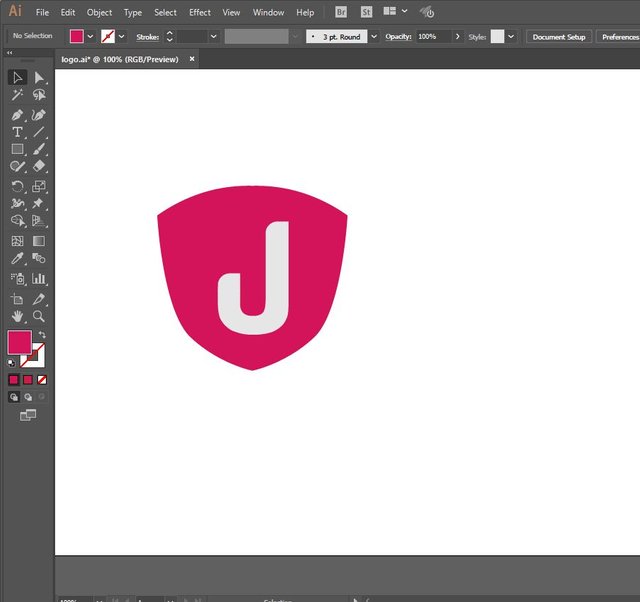
Task: Activate the Eyedropper tool
Action: coord(17,259)
